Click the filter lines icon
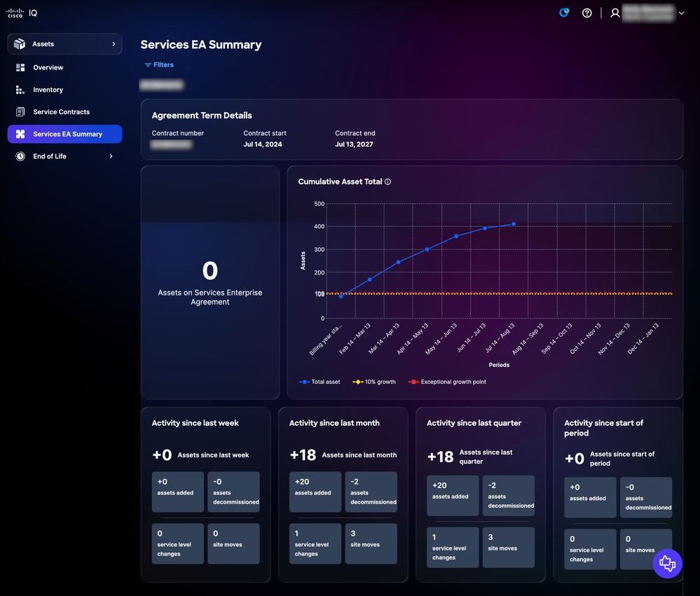 coord(148,64)
